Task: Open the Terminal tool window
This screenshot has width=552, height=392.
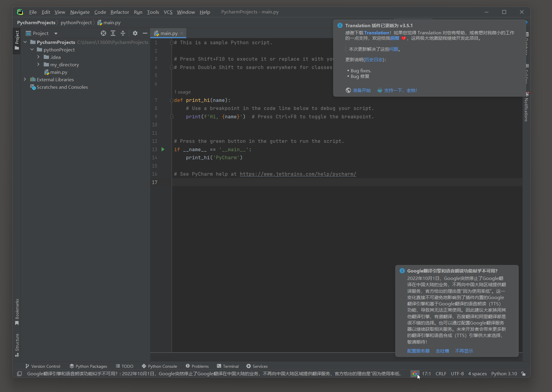Action: [228, 366]
